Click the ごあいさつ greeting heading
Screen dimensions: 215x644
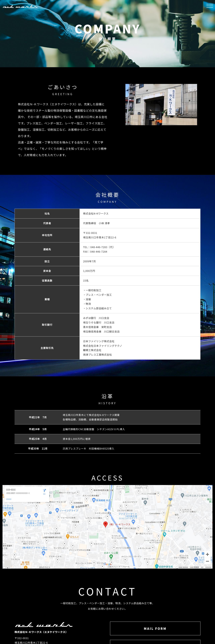coord(63,87)
